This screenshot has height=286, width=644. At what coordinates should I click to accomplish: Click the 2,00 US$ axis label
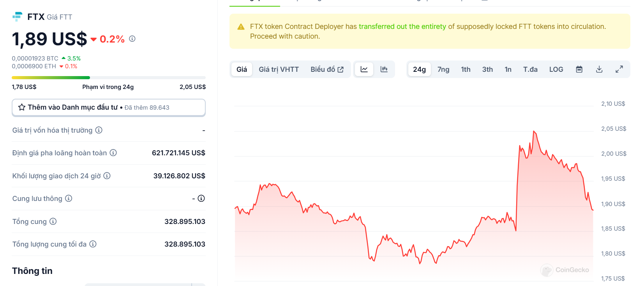(x=614, y=154)
